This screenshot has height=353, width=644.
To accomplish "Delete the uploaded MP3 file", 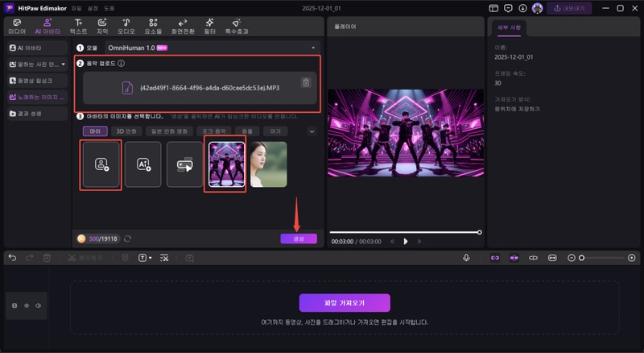I will (306, 82).
